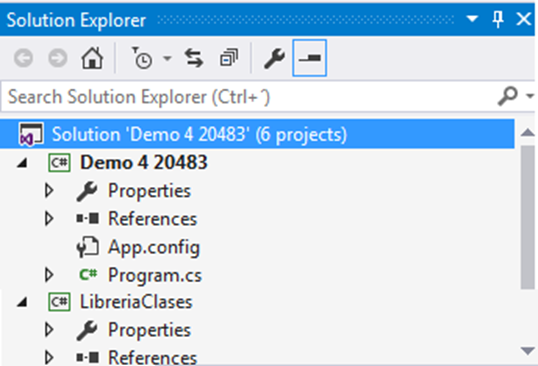Viewport: 538px width, 366px height.
Task: Click References icon under Demo 4 20483
Action: click(88, 218)
